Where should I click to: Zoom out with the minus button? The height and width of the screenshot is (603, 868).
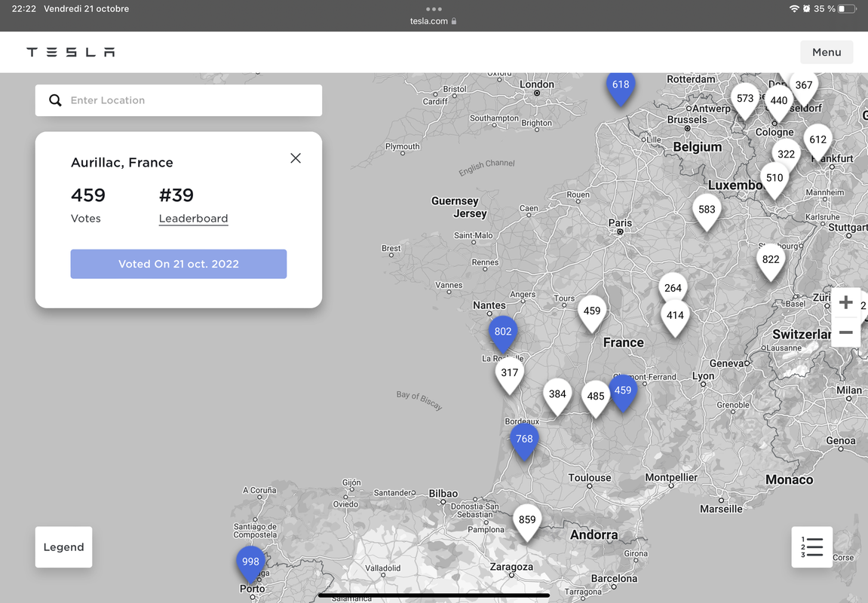pos(845,332)
